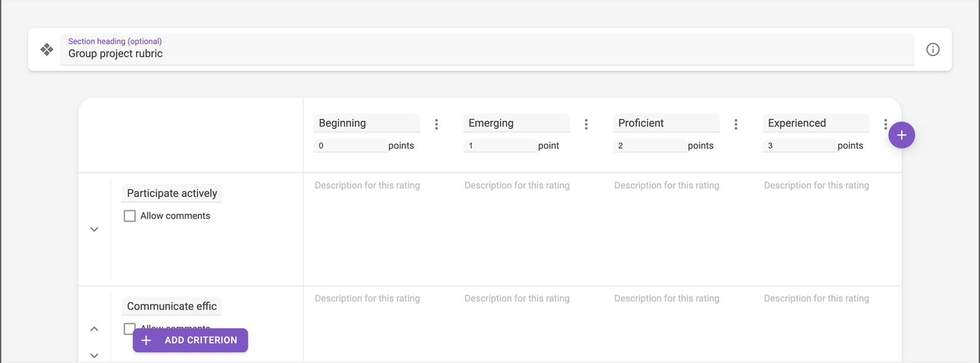Move Communicate criterion up with chevron

pyautogui.click(x=94, y=329)
